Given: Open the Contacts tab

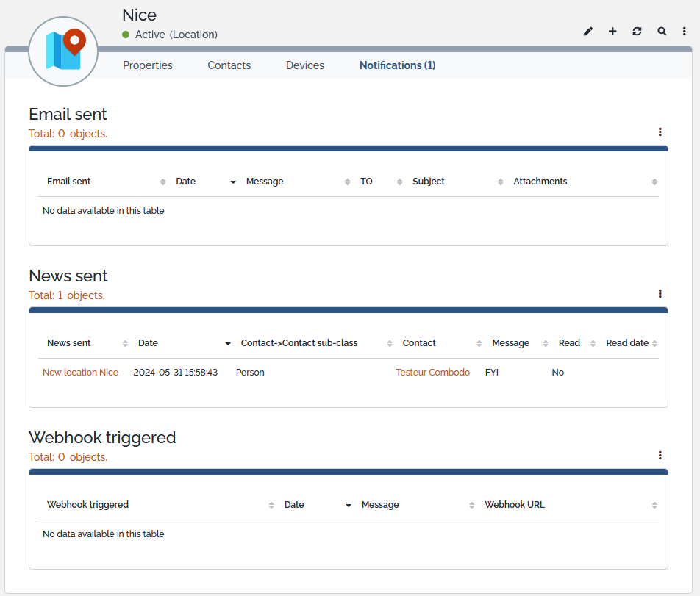Looking at the screenshot, I should coord(229,65).
